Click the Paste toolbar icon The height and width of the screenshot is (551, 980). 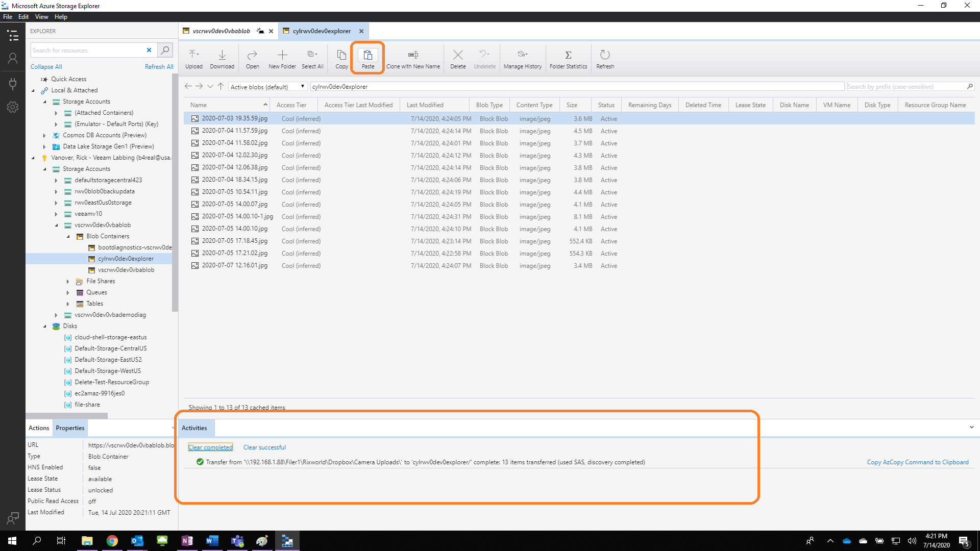click(x=368, y=59)
